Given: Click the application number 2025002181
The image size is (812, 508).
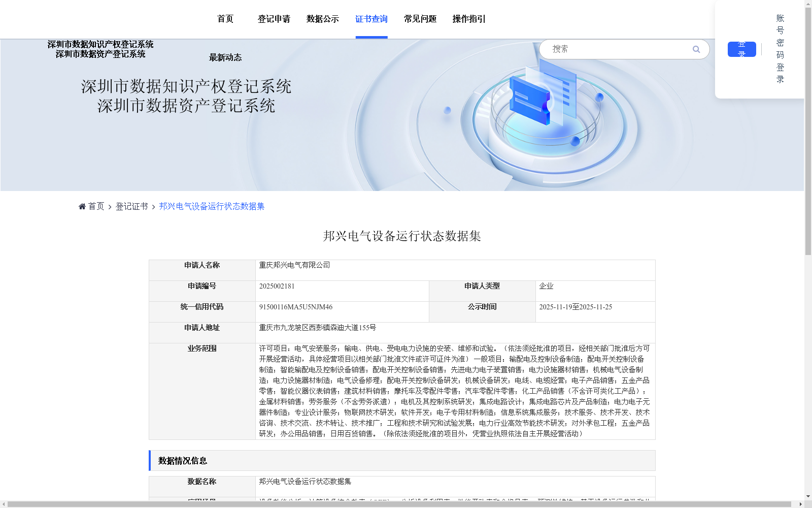Looking at the screenshot, I should [277, 286].
